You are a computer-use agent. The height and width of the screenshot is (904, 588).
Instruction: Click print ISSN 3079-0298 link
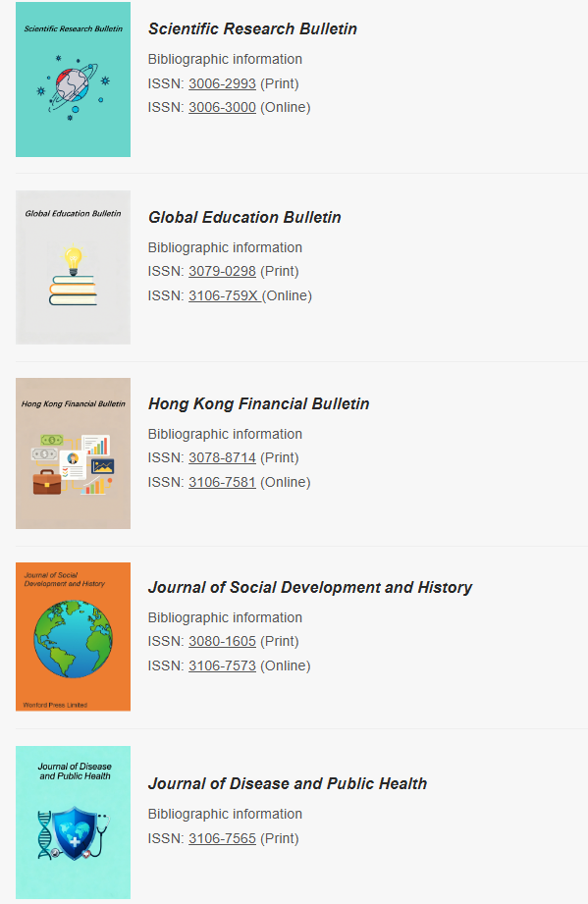222,272
